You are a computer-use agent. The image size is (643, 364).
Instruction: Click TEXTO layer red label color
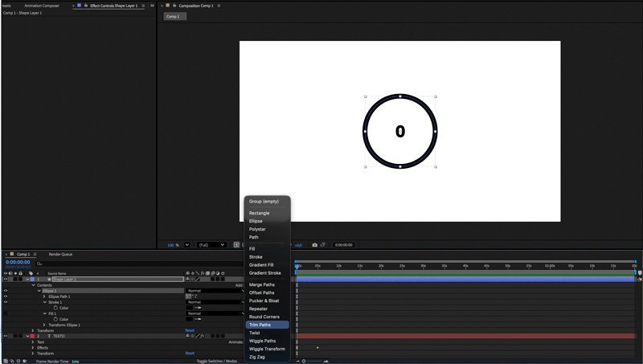[32, 336]
